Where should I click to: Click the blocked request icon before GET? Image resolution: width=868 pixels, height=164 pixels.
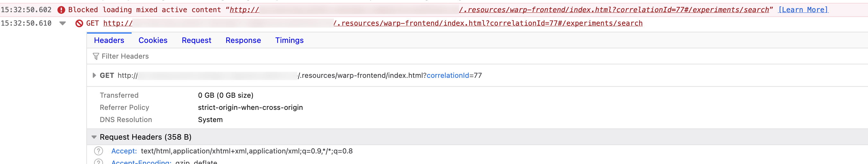pos(79,23)
